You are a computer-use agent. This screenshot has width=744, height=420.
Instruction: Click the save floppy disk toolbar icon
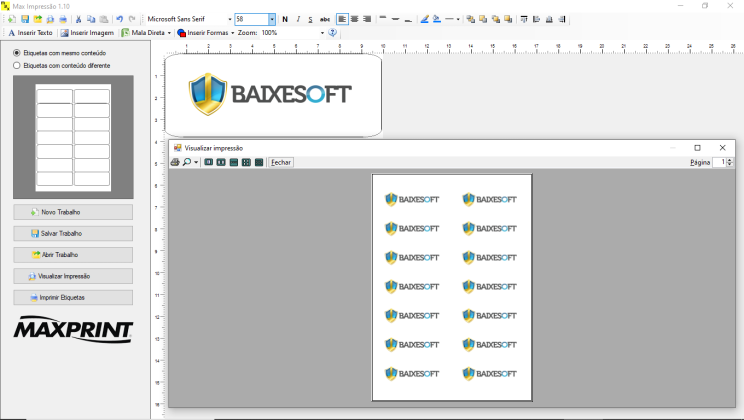25,19
